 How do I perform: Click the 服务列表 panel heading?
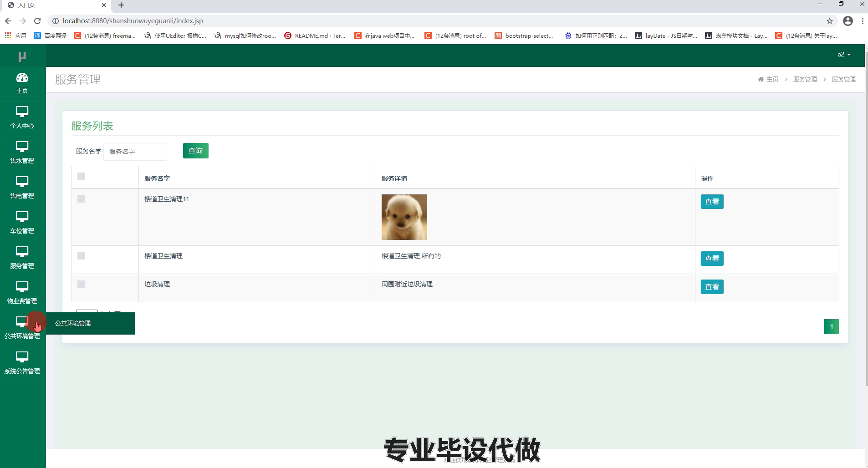92,126
